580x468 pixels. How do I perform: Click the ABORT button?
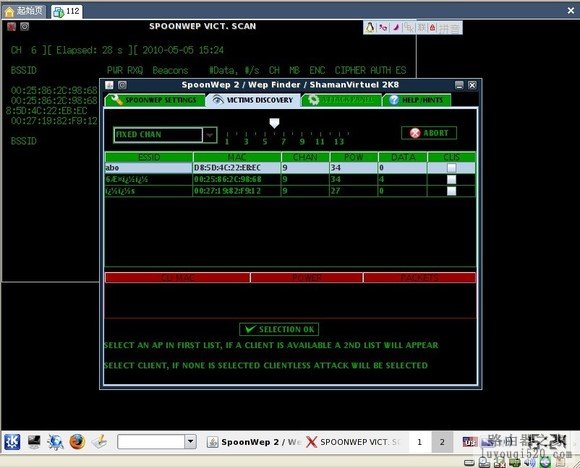429,133
